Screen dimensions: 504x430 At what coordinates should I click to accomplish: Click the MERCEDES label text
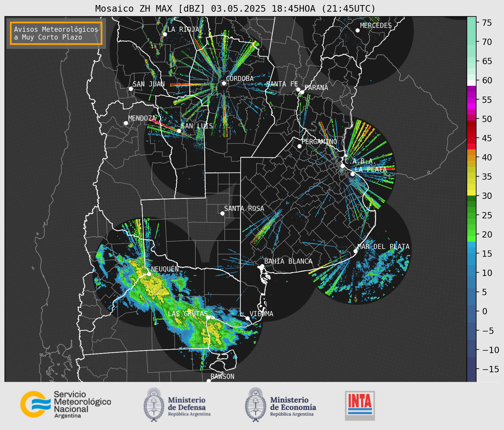pos(376,26)
